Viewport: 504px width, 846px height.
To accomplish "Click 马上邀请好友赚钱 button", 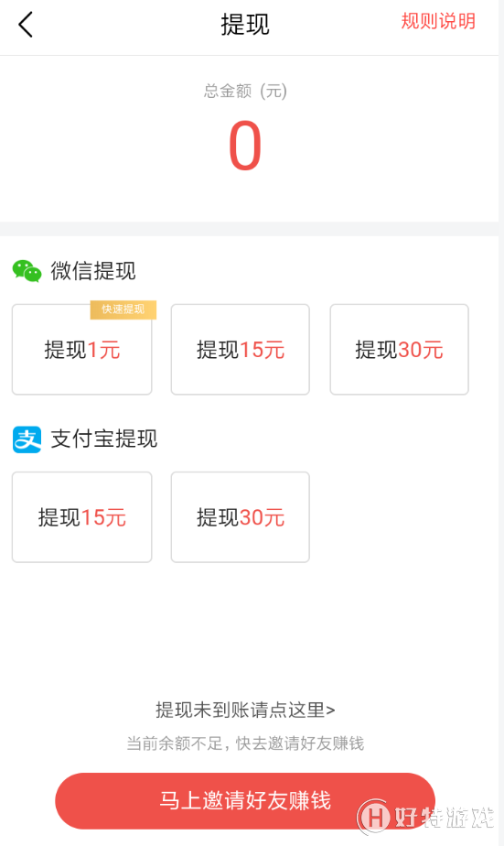I will 245,800.
